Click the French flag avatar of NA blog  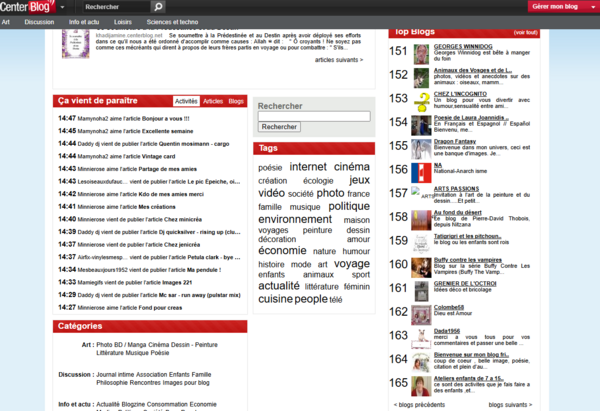(421, 173)
